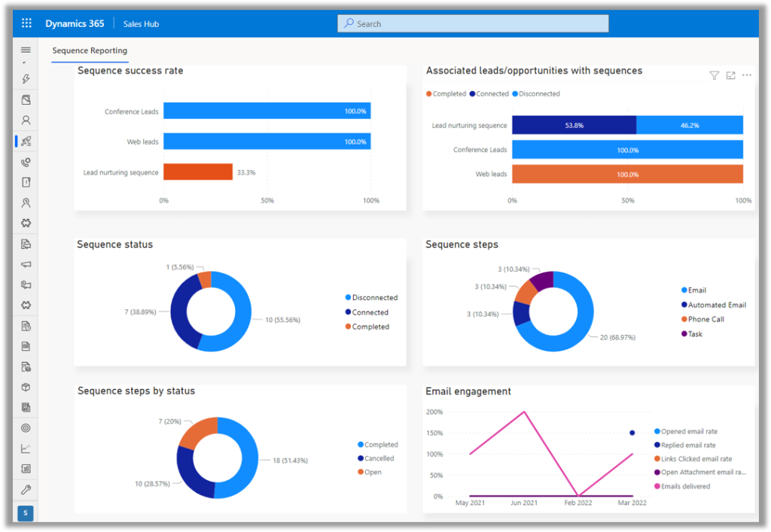
Task: Expand the hamburger navigation menu
Action: click(26, 50)
